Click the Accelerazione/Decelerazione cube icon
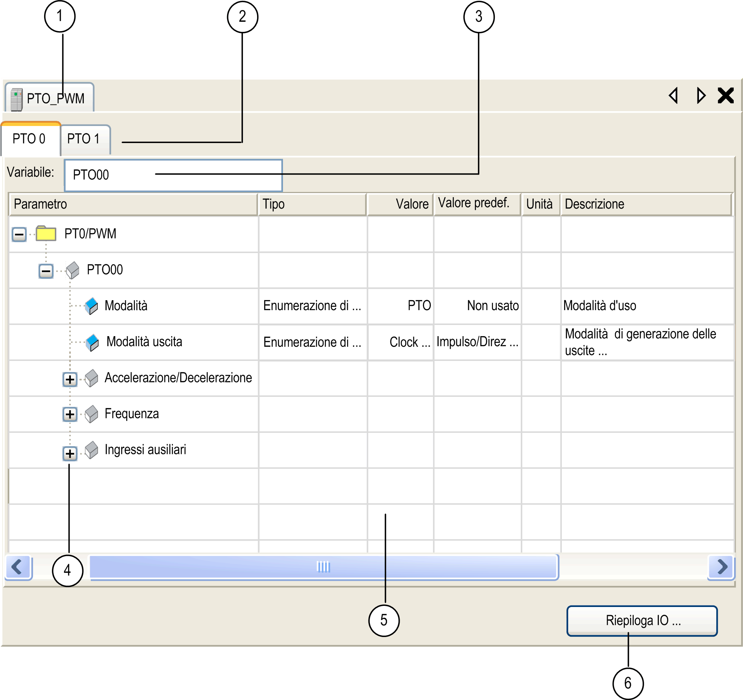Screen dimensions: 743x700 tap(91, 378)
